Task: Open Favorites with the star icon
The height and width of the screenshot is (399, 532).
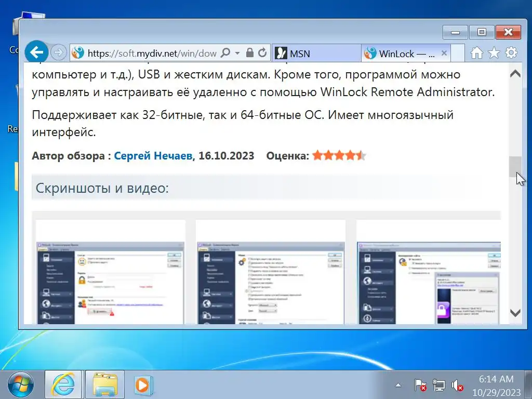Action: coord(494,52)
